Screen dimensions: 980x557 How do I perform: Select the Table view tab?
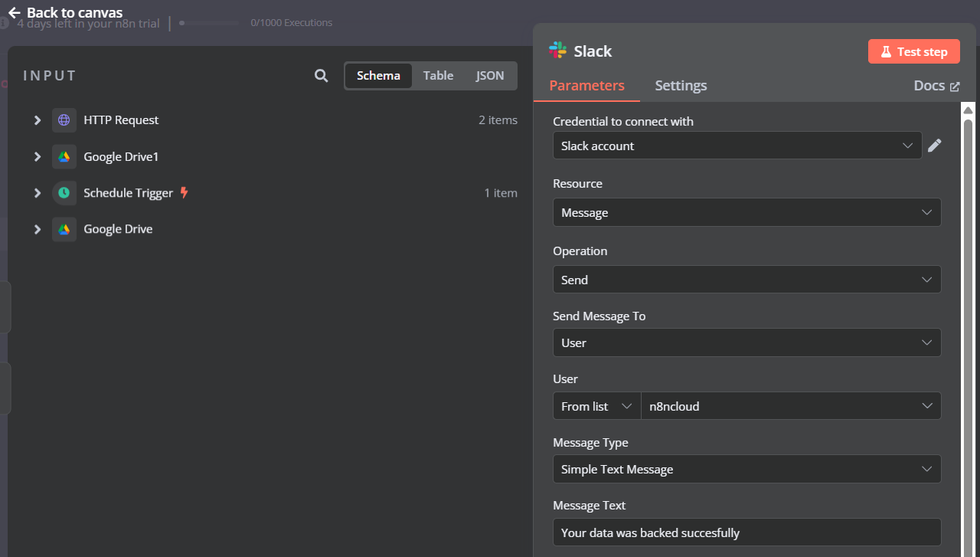click(438, 75)
